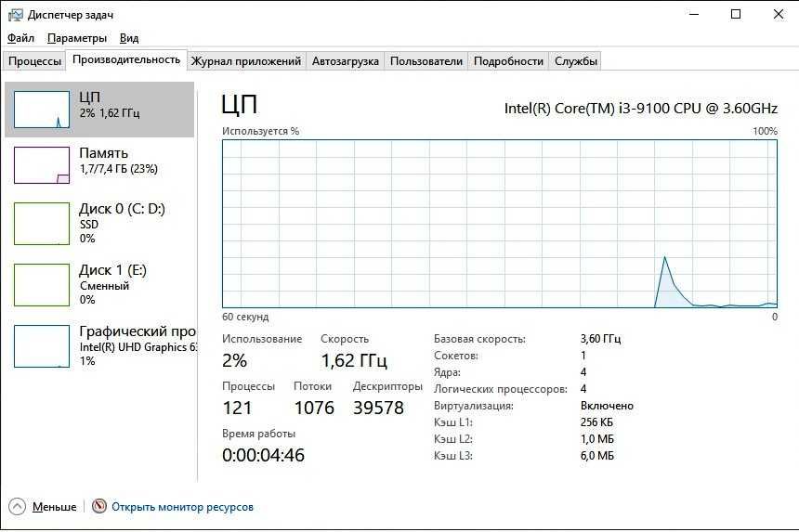Close the Диспетчер задач window
The width and height of the screenshot is (799, 532).
tap(779, 14)
